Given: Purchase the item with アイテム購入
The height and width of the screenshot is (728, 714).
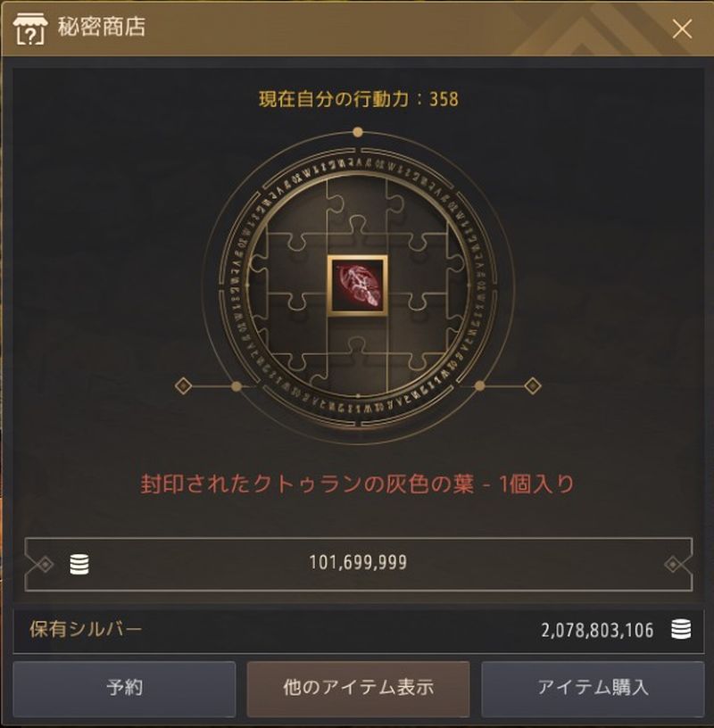Looking at the screenshot, I should pyautogui.click(x=593, y=689).
